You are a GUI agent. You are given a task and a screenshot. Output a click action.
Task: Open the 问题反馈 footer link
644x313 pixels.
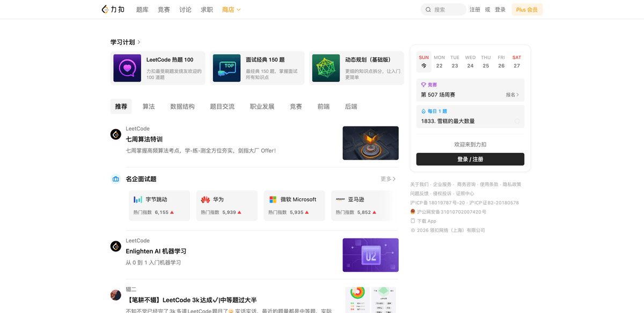pyautogui.click(x=419, y=193)
